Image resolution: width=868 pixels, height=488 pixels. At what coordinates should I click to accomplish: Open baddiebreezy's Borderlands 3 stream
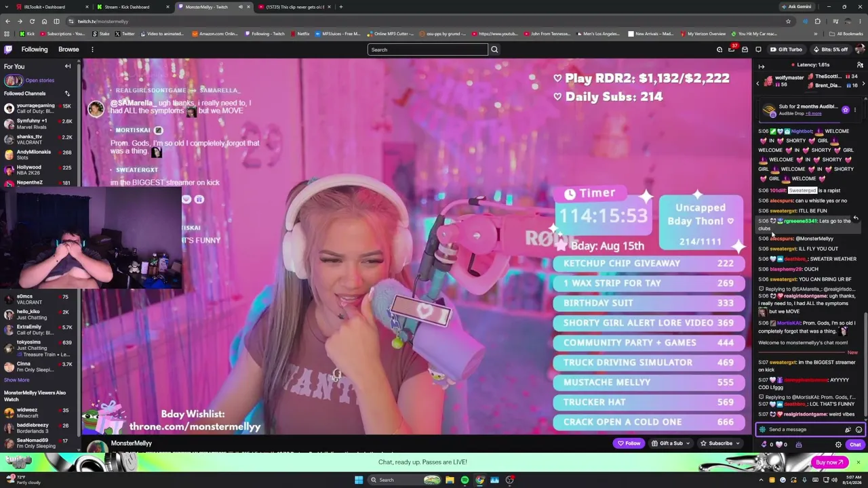point(39,428)
